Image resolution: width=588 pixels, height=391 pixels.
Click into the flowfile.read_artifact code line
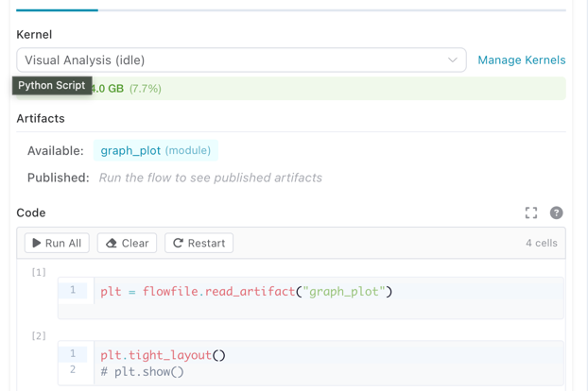pyautogui.click(x=246, y=292)
